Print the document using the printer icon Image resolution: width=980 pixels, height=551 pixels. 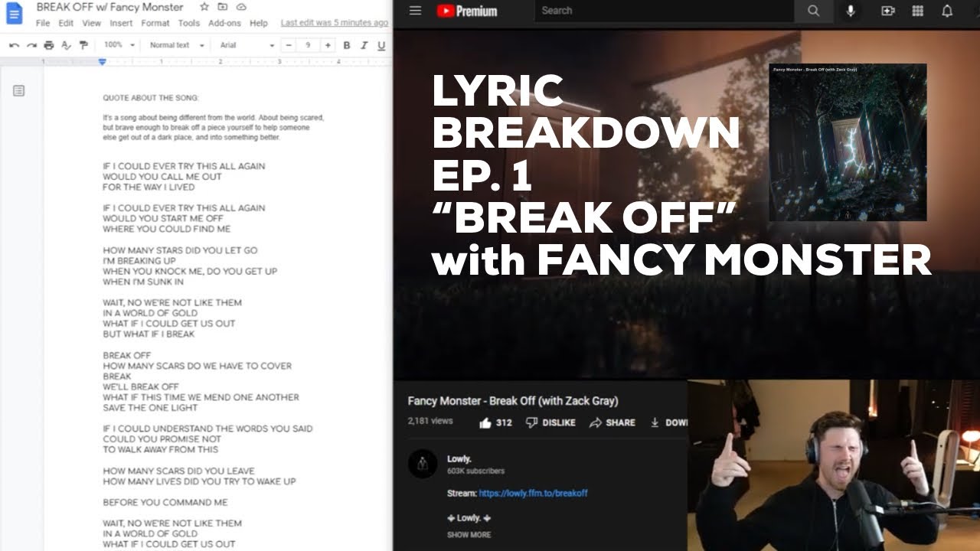pyautogui.click(x=49, y=46)
